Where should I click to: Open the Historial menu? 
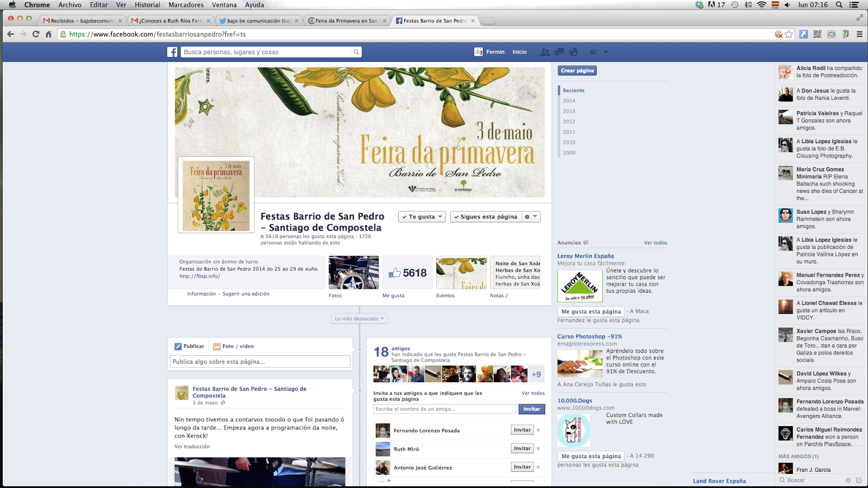point(147,5)
